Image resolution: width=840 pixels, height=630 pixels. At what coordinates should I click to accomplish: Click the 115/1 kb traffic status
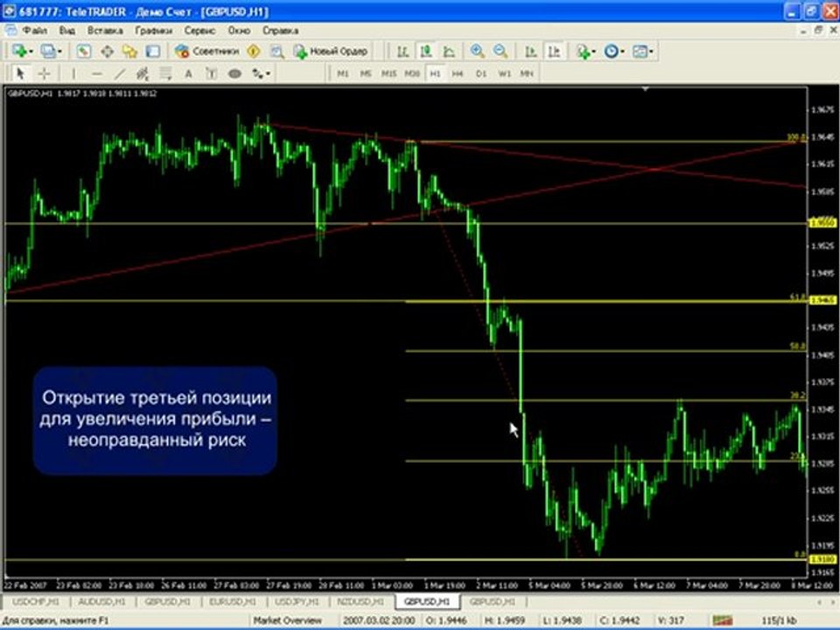[x=780, y=620]
